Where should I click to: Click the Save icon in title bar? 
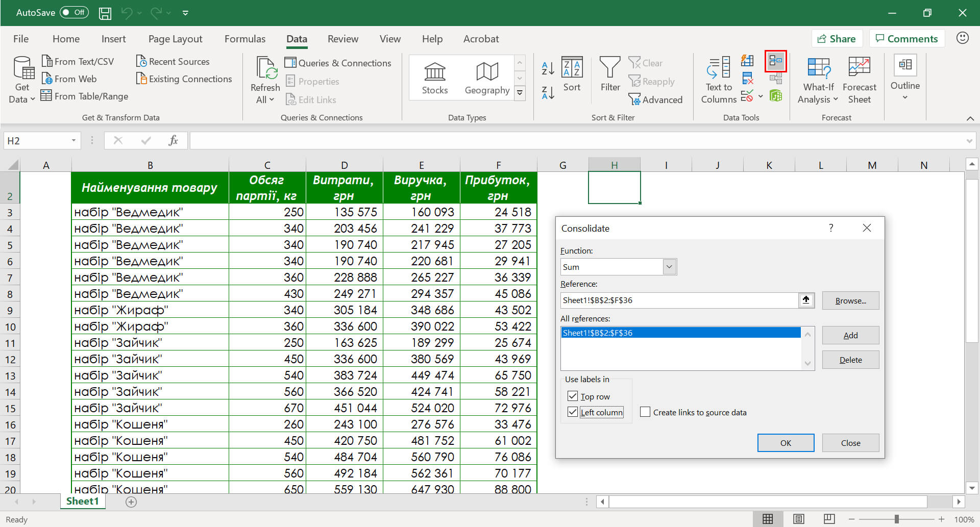click(x=105, y=13)
